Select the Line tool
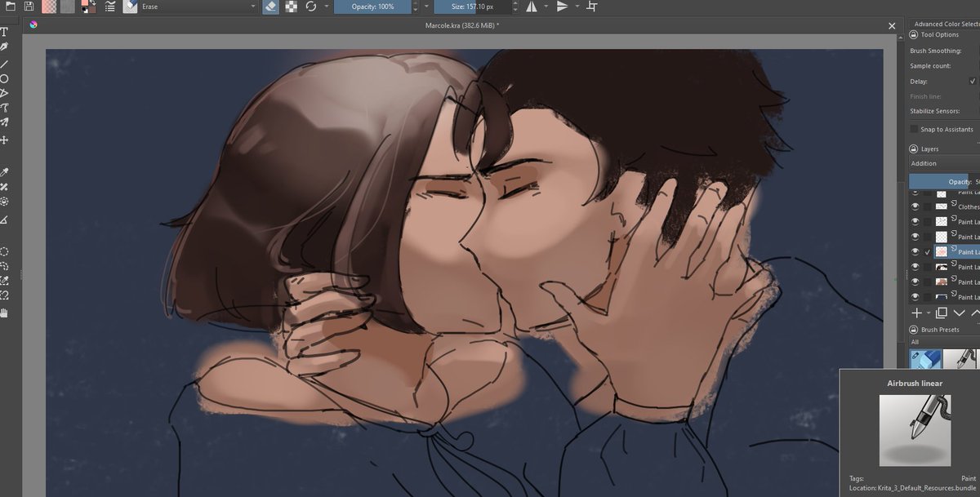The image size is (980, 497). 4,63
